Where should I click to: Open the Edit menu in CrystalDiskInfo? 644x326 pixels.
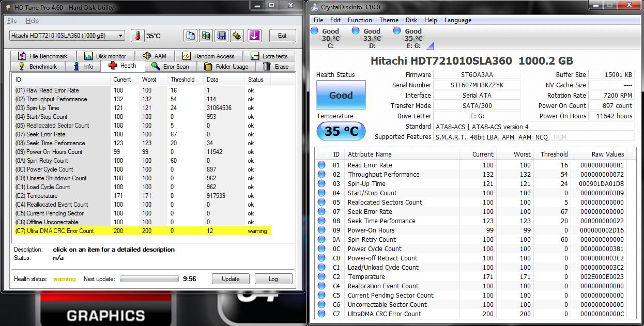(335, 20)
